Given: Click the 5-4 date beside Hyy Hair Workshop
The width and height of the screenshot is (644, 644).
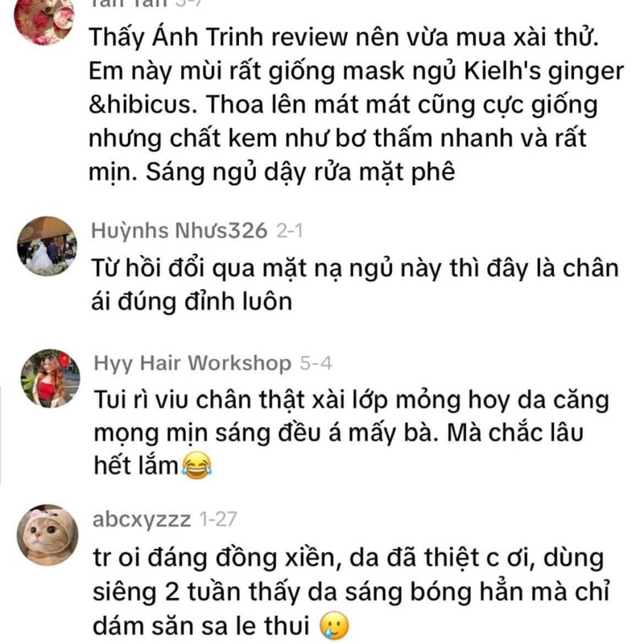Looking at the screenshot, I should (x=316, y=364).
